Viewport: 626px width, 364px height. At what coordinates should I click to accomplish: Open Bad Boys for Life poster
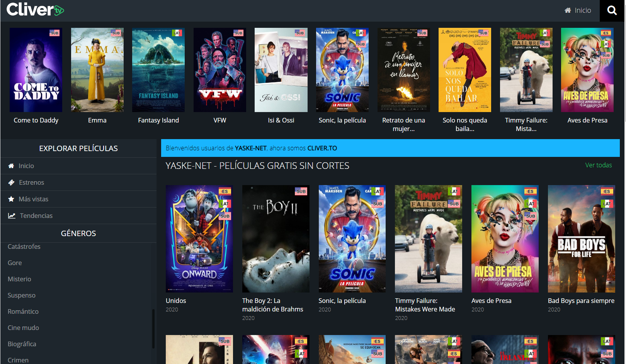pos(582,239)
